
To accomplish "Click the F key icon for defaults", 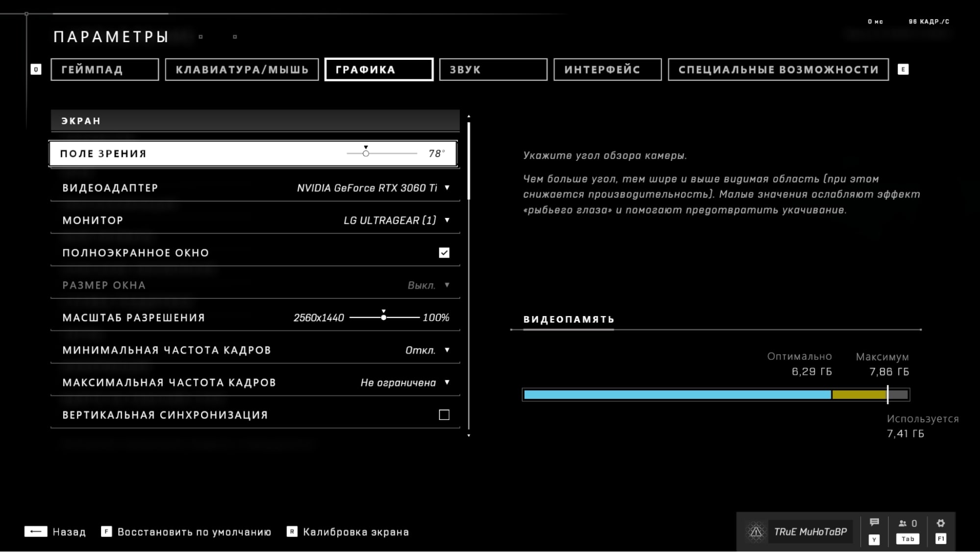I will 106,532.
